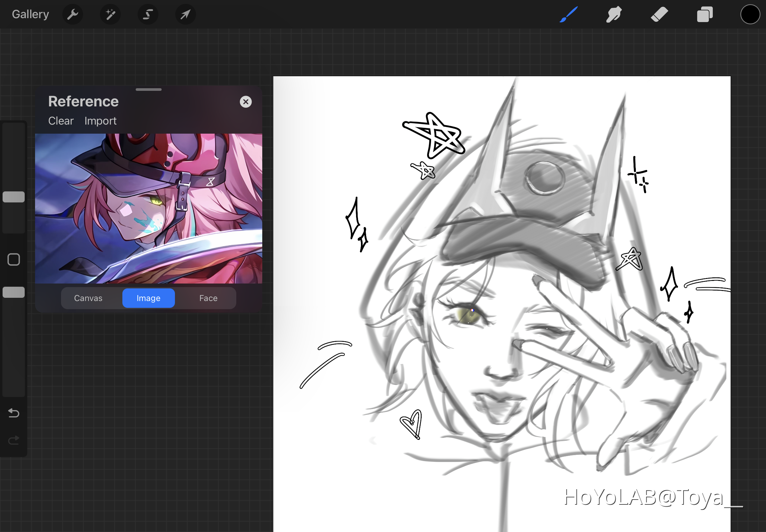Open the Brush Library

[x=568, y=14]
